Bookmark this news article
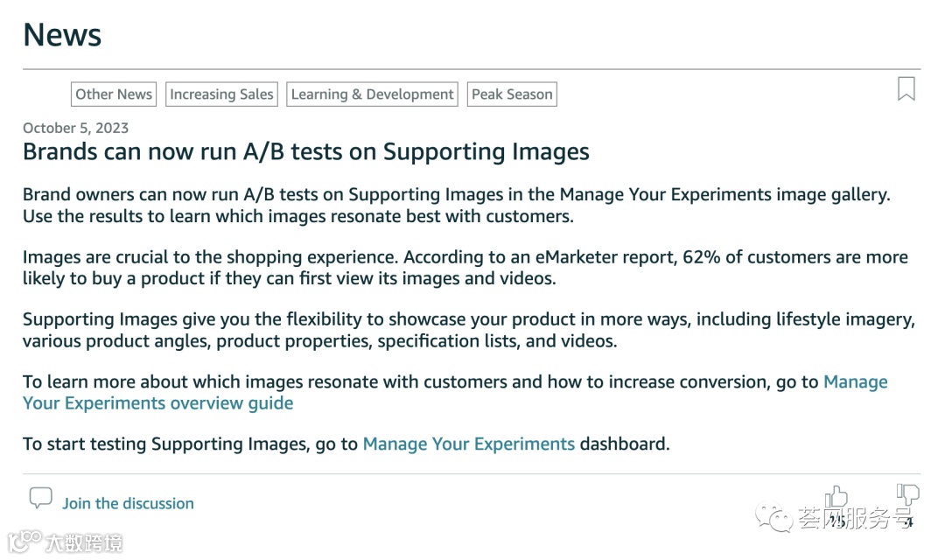This screenshot has height=560, width=945. 906,88
